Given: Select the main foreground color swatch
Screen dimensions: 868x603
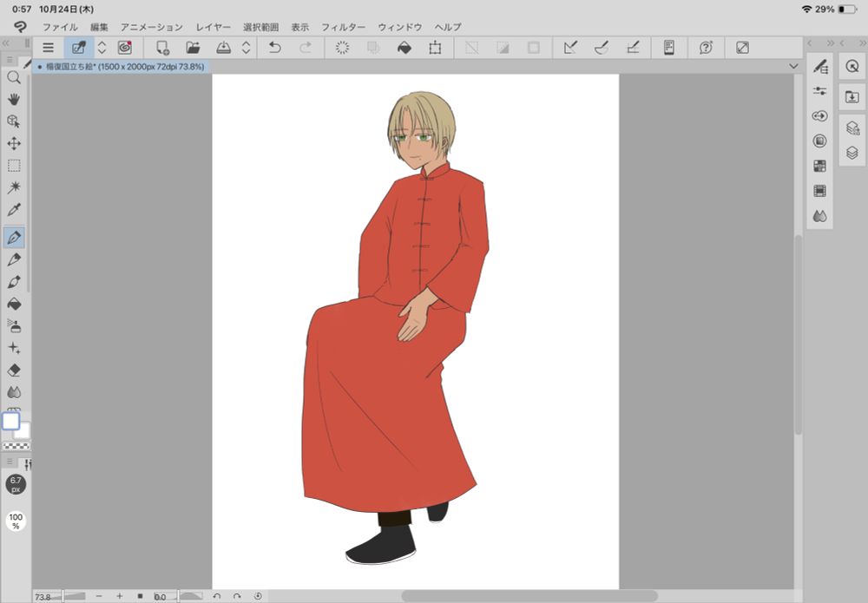Looking at the screenshot, I should pos(10,422).
